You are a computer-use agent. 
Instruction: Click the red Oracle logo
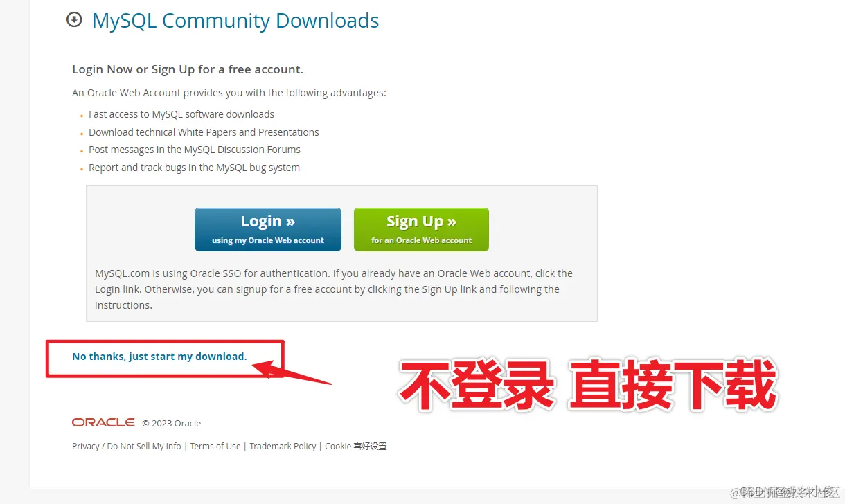coord(103,422)
